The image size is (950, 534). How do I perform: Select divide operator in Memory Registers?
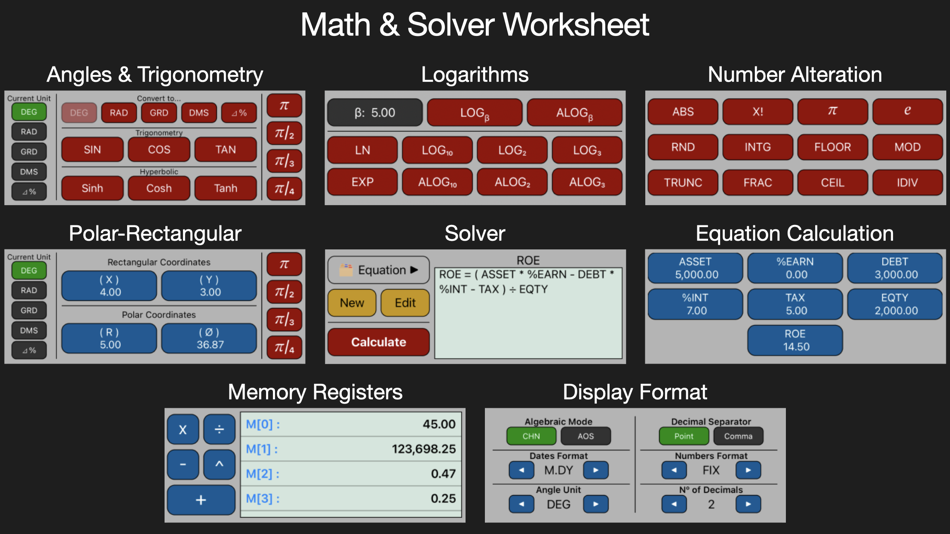pyautogui.click(x=219, y=430)
